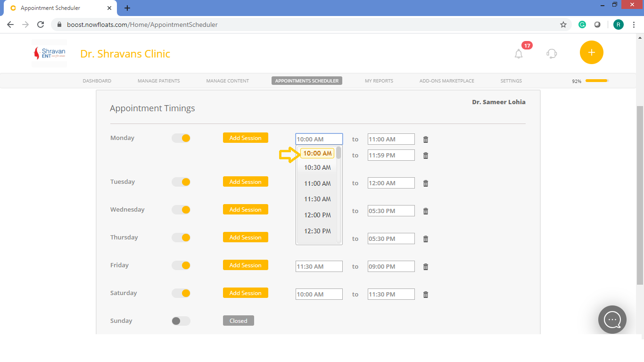Open Tuesday's 12:00 AM end time field
The image size is (644, 362).
click(391, 183)
